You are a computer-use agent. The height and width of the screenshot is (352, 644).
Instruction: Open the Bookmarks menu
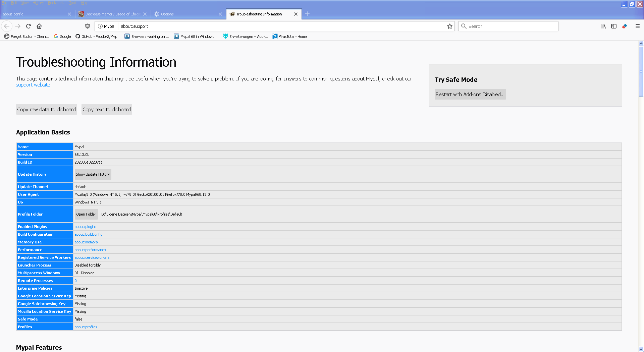tap(56, 3)
